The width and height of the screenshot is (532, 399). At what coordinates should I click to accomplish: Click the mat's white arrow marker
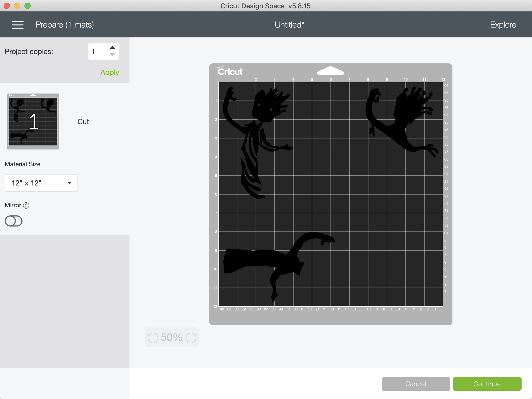330,70
